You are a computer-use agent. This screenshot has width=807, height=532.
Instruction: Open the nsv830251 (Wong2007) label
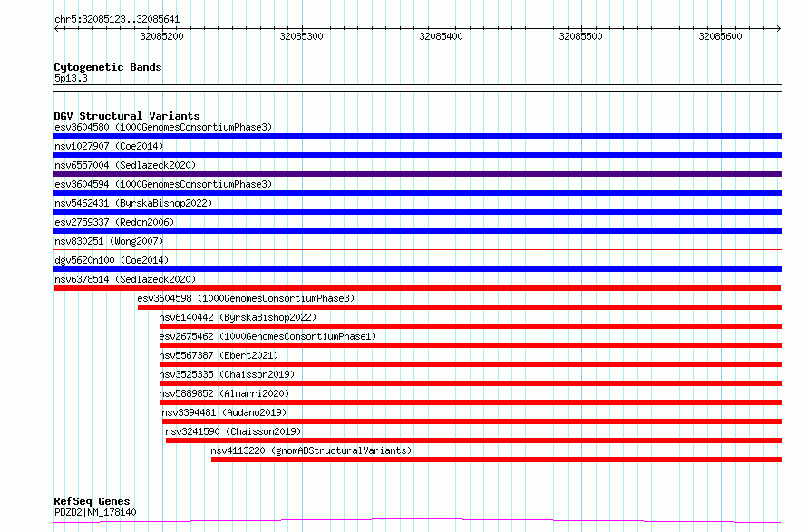(x=109, y=241)
